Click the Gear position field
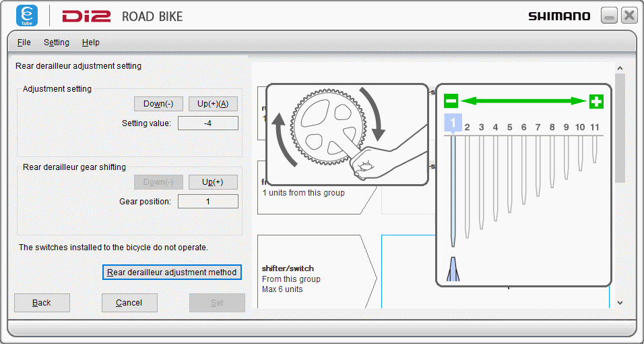 (207, 202)
